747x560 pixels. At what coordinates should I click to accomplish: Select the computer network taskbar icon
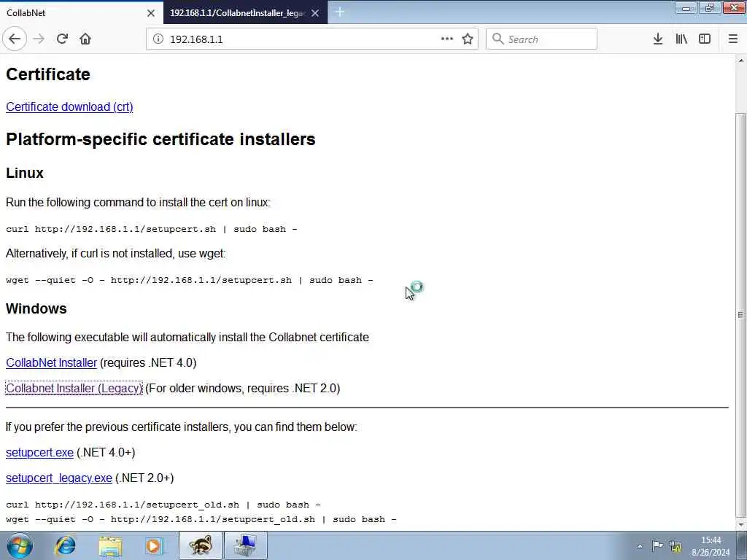[x=246, y=545]
